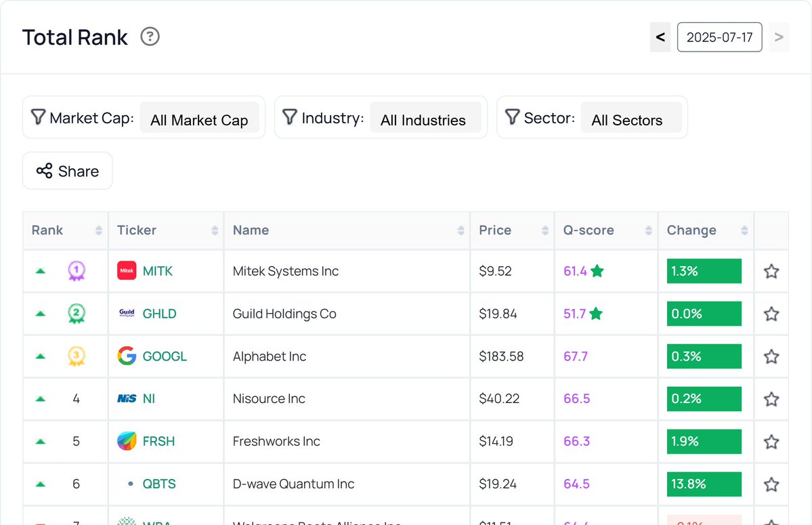Viewport: 812px width, 525px height.
Task: Click the 64.5 Q-score value
Action: (576, 484)
